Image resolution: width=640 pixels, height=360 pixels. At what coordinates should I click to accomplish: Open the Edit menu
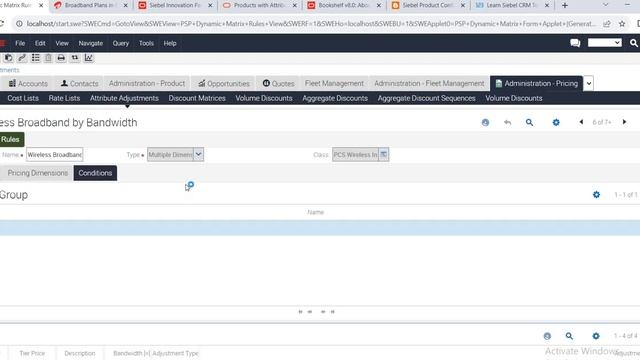pos(40,43)
